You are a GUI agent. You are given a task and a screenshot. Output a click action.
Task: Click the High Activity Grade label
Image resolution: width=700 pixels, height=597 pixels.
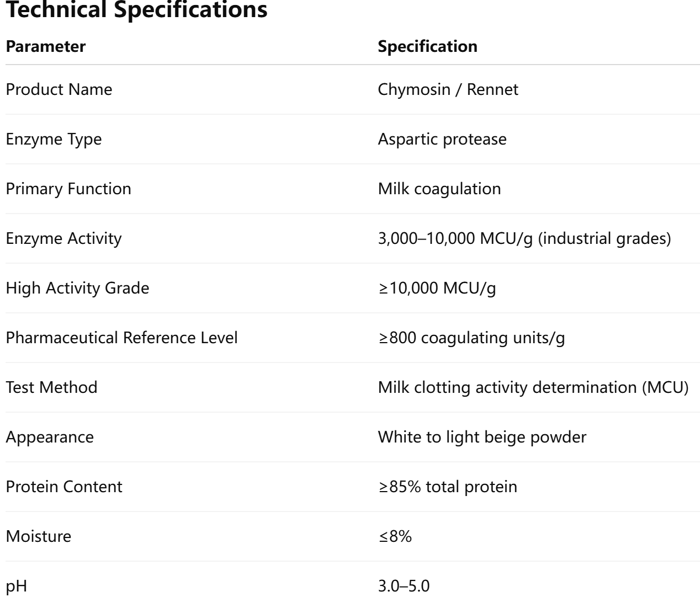pyautogui.click(x=77, y=288)
